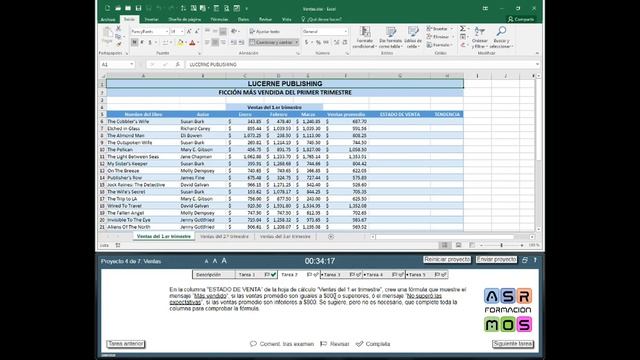The image size is (640, 360).
Task: Click Tarea anterior button
Action: 126,344
